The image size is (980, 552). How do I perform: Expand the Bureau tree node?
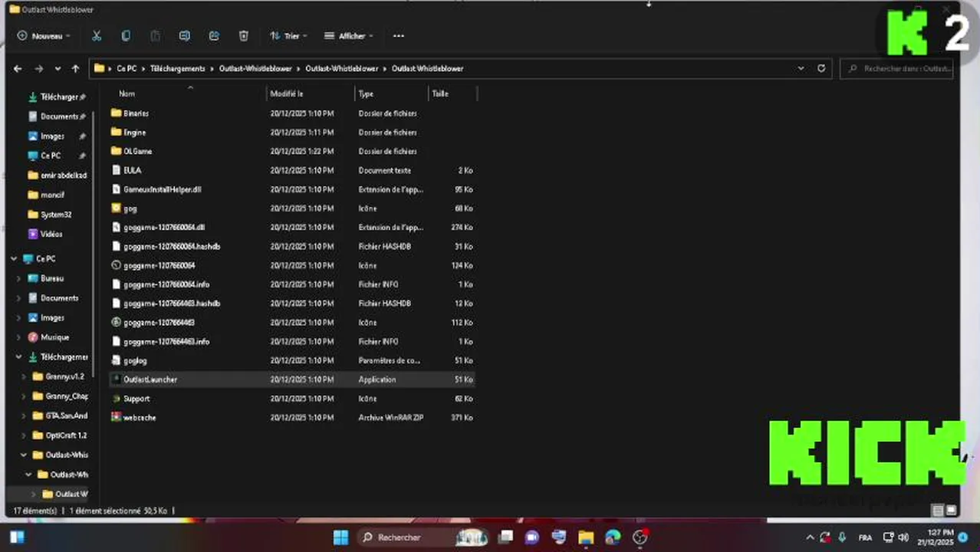19,279
